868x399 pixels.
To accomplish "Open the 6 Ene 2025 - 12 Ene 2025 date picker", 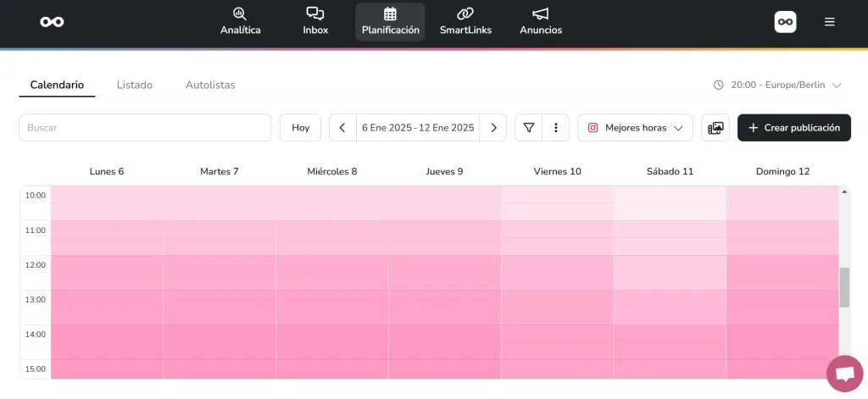I will pyautogui.click(x=418, y=127).
